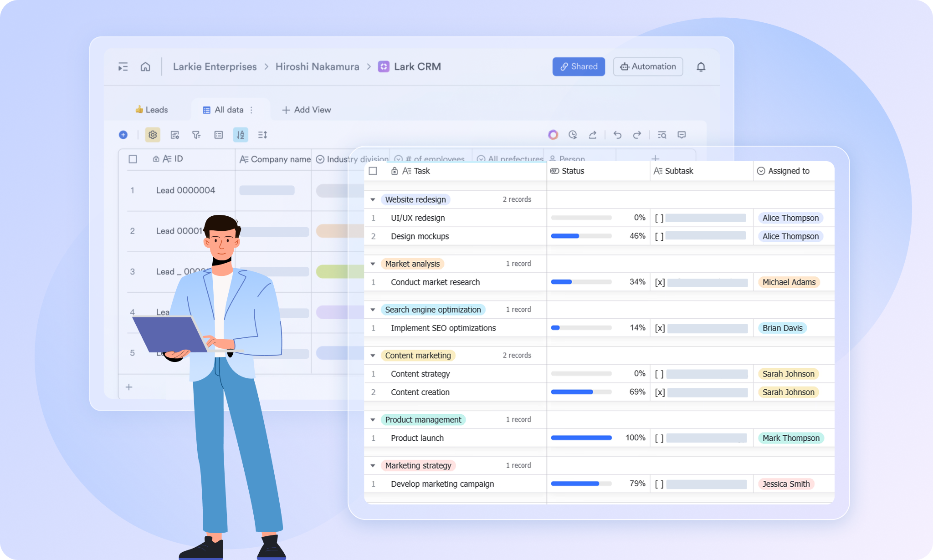Check the subtask box for Content strategy
Image resolution: width=933 pixels, height=560 pixels.
pyautogui.click(x=659, y=374)
